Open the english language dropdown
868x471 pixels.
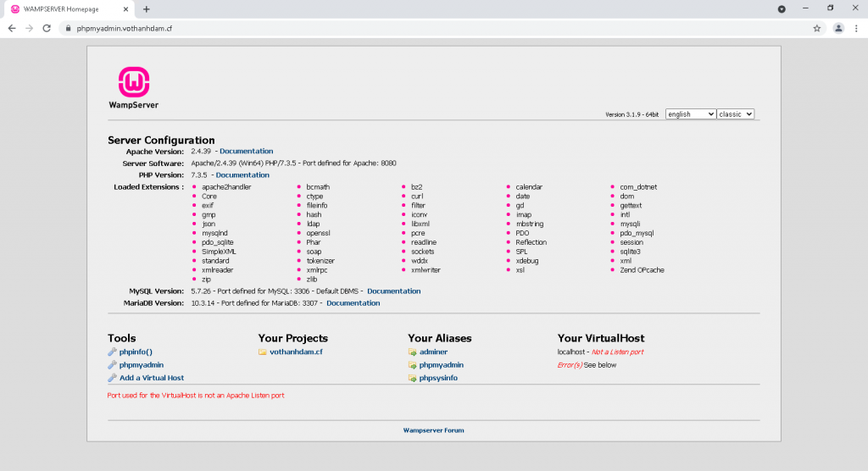(x=690, y=114)
